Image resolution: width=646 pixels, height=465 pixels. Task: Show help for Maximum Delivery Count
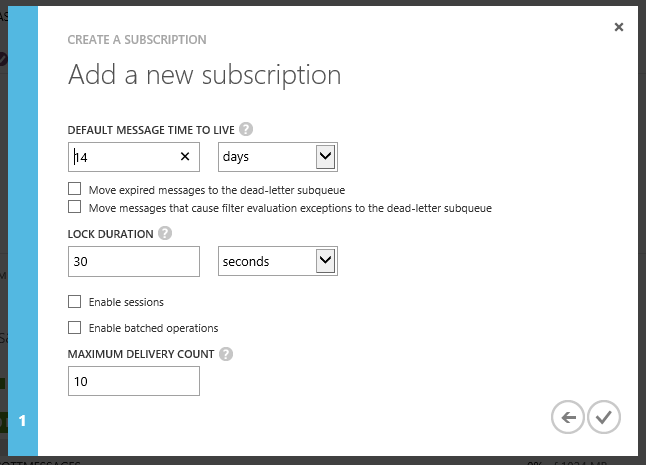pyautogui.click(x=226, y=354)
